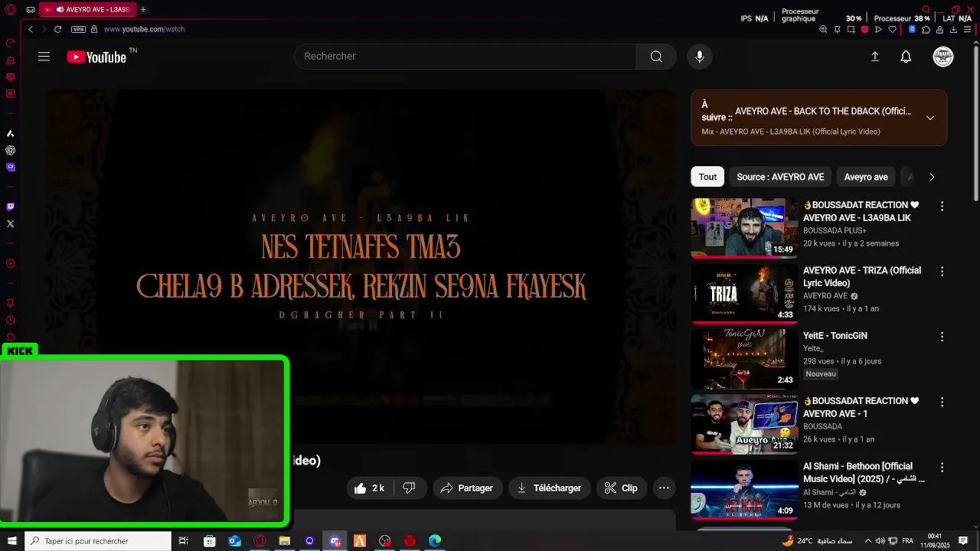Open YouTube notifications bell
The width and height of the screenshot is (980, 551).
[x=906, y=57]
